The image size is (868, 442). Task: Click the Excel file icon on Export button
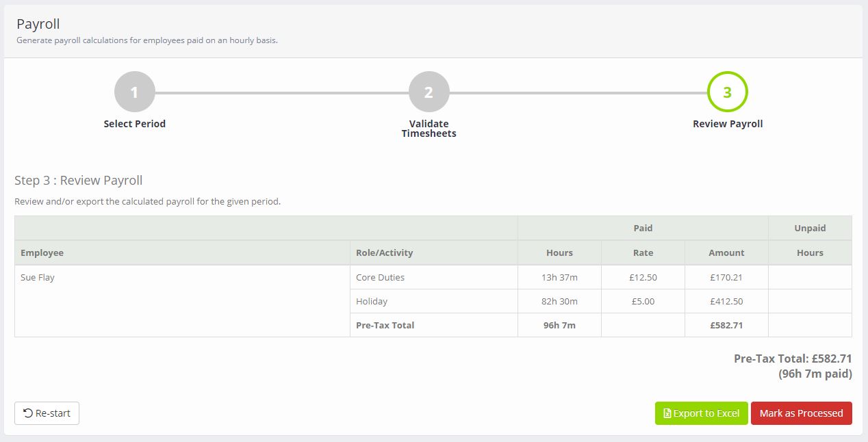667,413
